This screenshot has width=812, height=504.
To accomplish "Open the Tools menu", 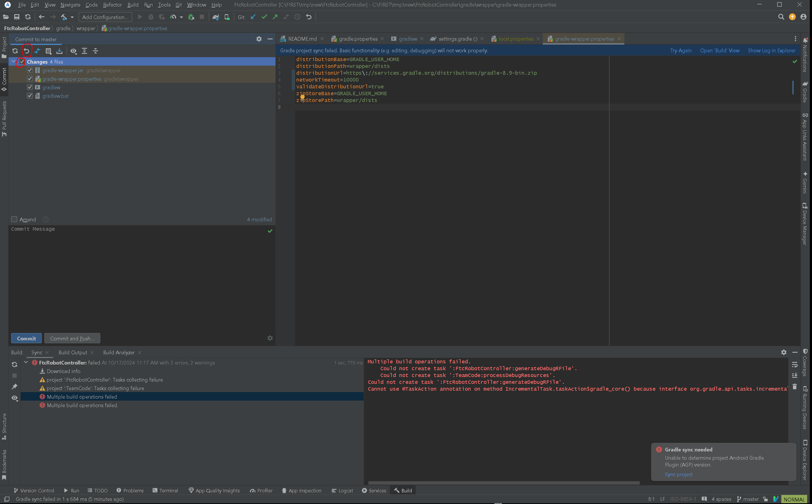I will (x=164, y=5).
